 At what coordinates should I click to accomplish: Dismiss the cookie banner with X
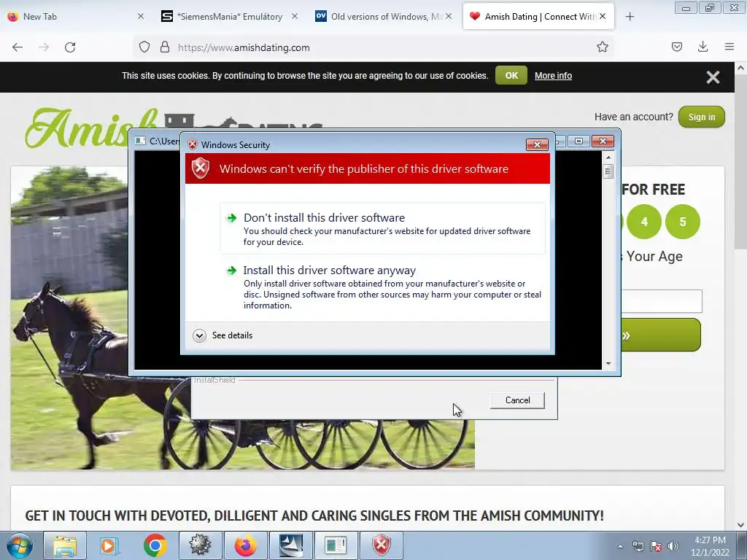point(713,77)
